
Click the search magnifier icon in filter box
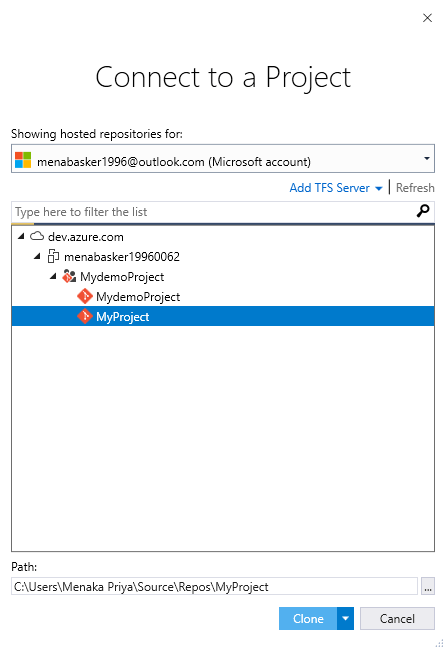tap(423, 211)
